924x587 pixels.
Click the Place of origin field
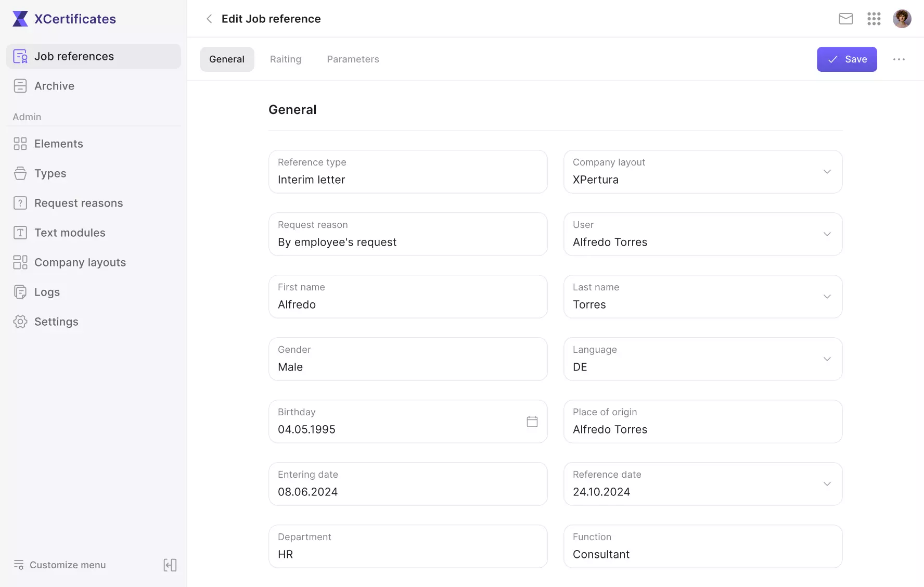click(x=703, y=422)
